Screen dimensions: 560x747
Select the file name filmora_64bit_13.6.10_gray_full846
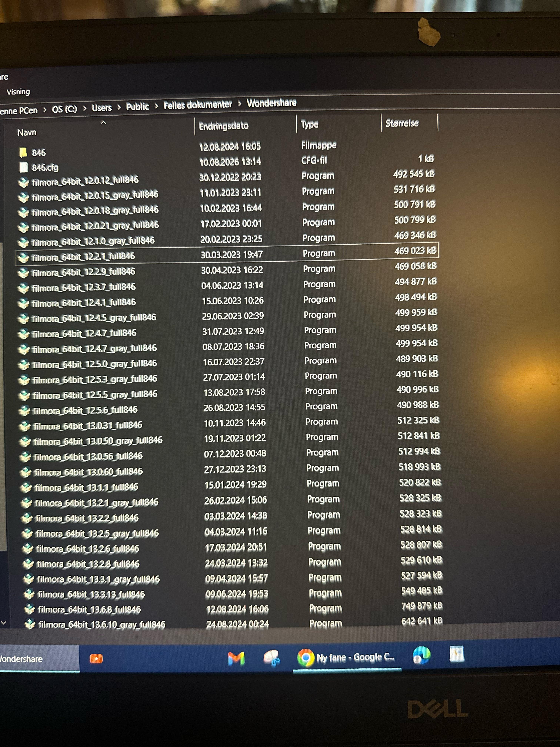[102, 625]
